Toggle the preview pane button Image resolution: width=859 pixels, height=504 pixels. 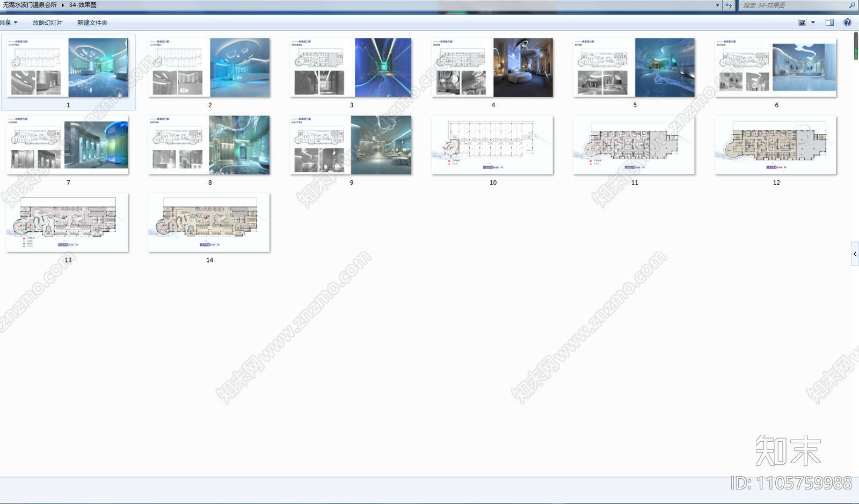click(829, 23)
